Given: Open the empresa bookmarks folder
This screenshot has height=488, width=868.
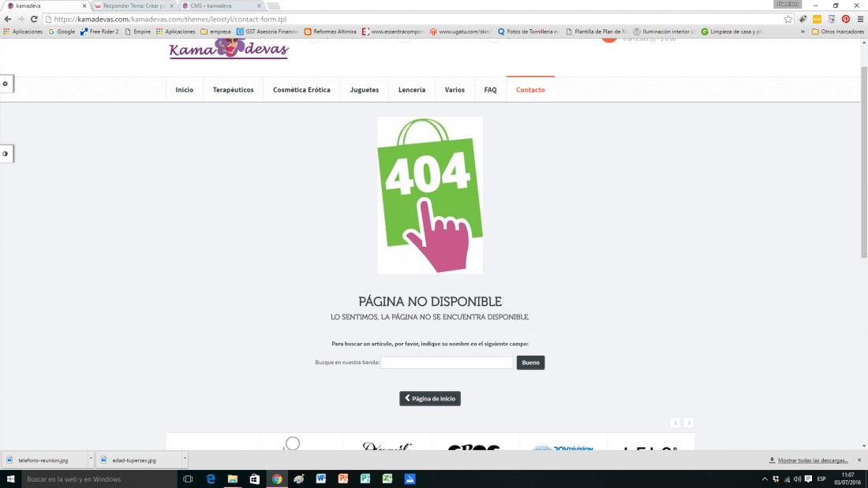Looking at the screenshot, I should click(216, 32).
